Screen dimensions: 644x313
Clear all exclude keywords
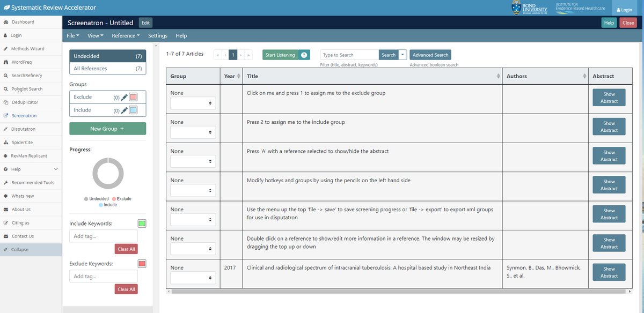126,289
